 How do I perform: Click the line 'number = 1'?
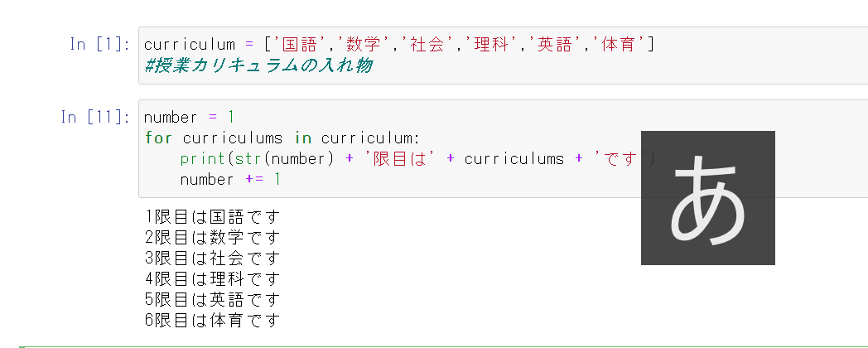pos(190,117)
